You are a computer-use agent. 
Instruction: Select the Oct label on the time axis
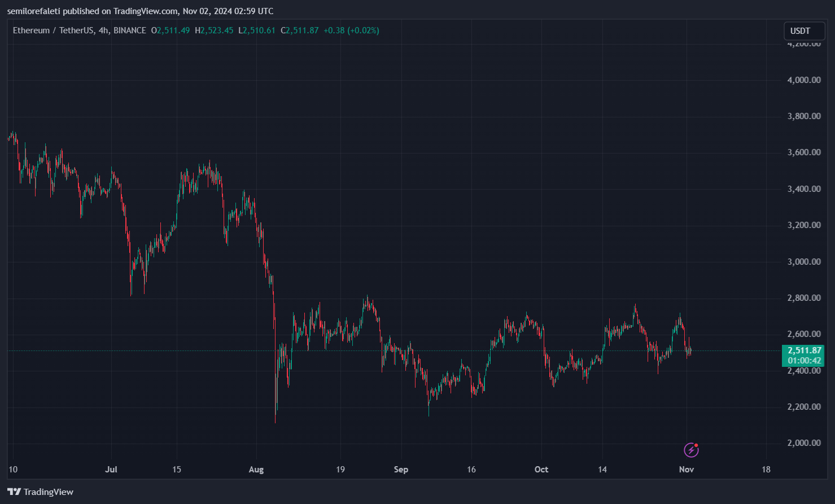pyautogui.click(x=541, y=469)
